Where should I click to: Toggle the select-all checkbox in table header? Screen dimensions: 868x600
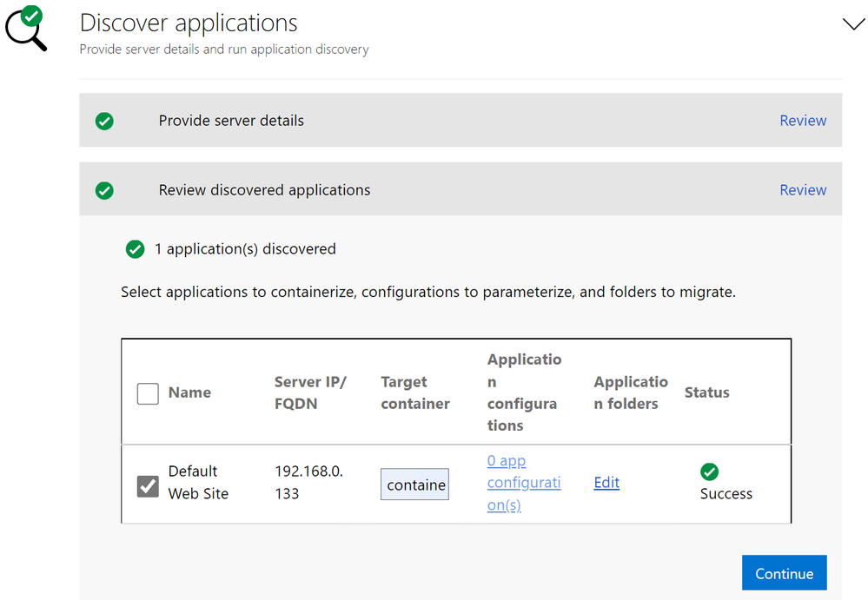click(148, 393)
